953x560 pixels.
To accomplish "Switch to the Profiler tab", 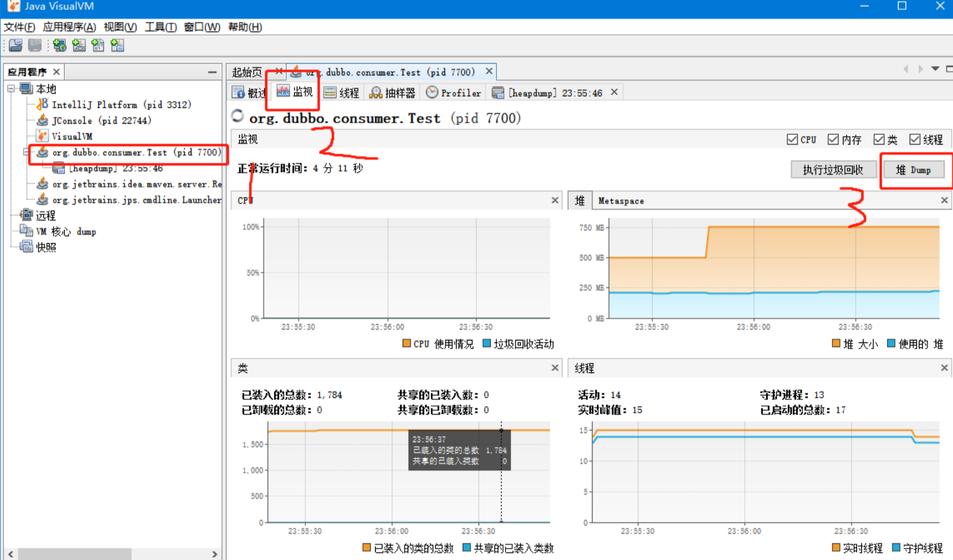I will point(453,93).
